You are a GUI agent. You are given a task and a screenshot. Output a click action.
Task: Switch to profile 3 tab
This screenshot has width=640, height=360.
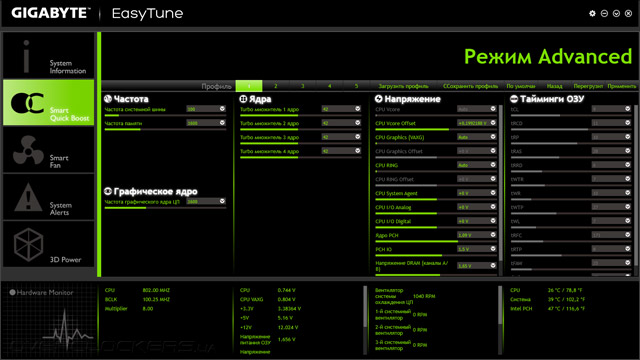302,86
